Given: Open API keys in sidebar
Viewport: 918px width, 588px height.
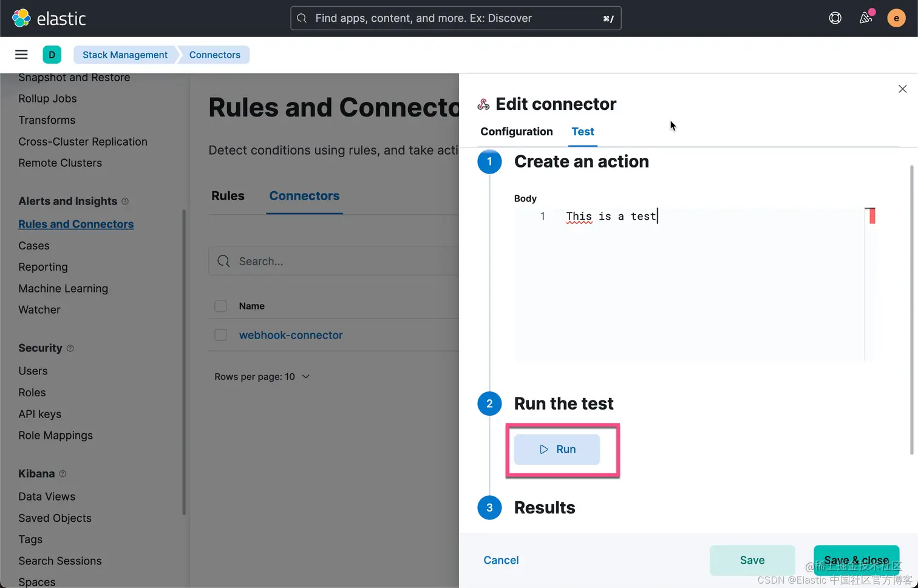Looking at the screenshot, I should pos(40,414).
